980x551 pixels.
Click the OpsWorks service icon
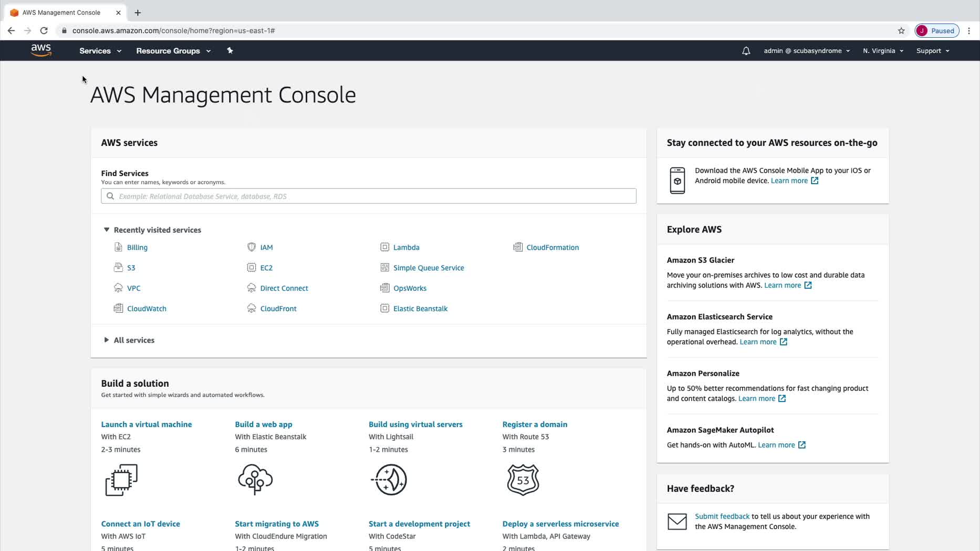(x=385, y=288)
